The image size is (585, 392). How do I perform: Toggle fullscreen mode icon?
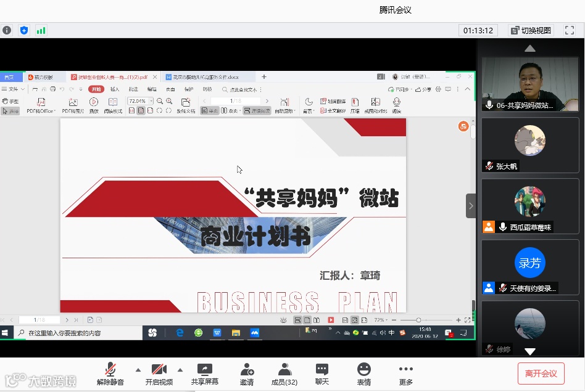tap(570, 30)
